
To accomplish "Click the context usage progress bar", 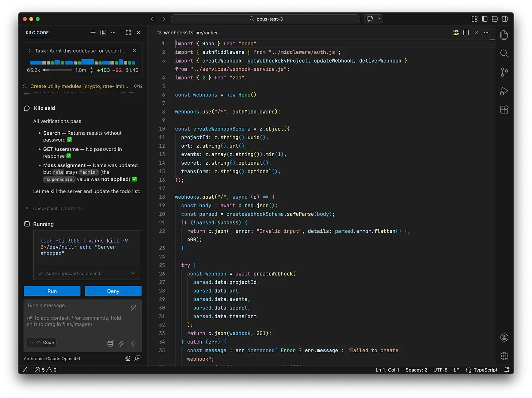I will point(58,70).
